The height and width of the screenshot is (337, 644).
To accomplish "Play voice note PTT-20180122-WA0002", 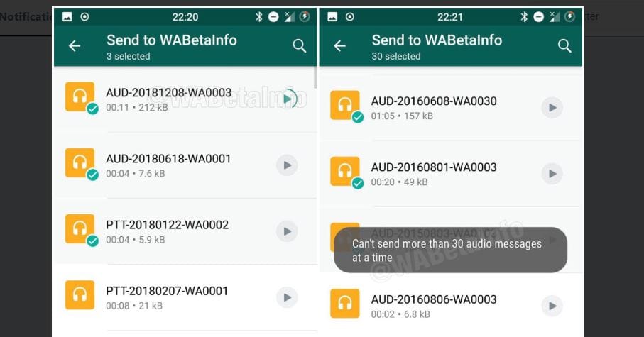I will coord(287,231).
